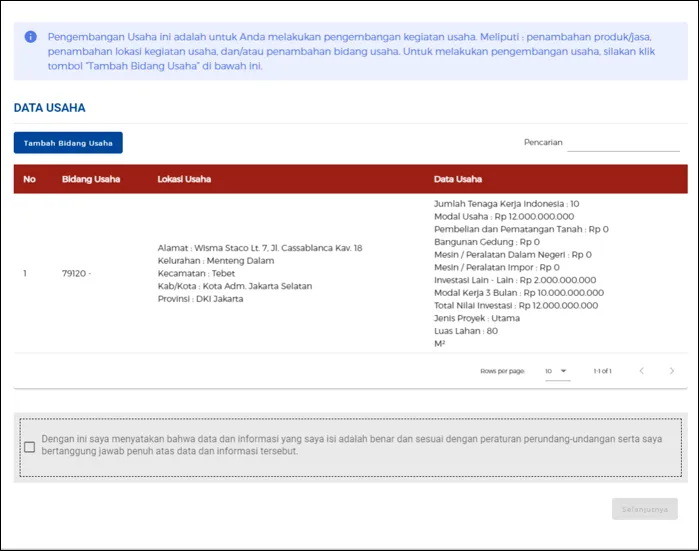Click the Alamat Wisma Staco address line
The height and width of the screenshot is (551, 699).
tap(260, 248)
